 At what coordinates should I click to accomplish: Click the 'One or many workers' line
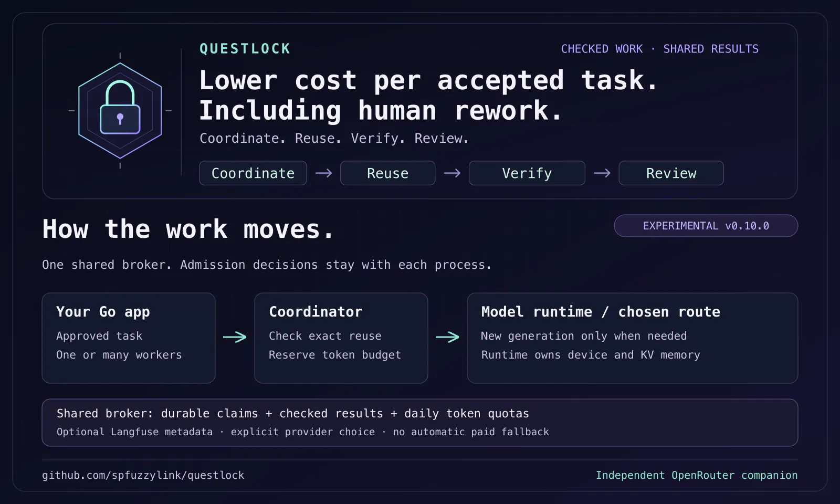119,355
